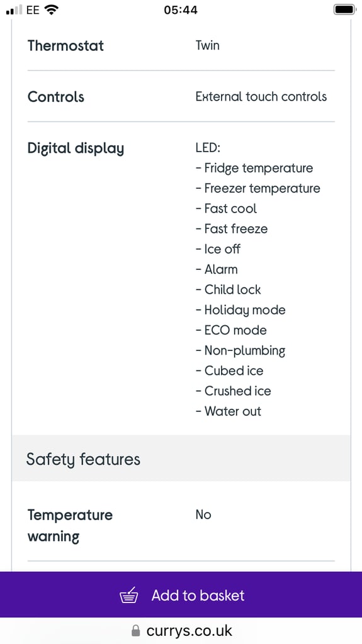Tap the Holiday mode list entry
362x644 pixels.
pyautogui.click(x=240, y=310)
